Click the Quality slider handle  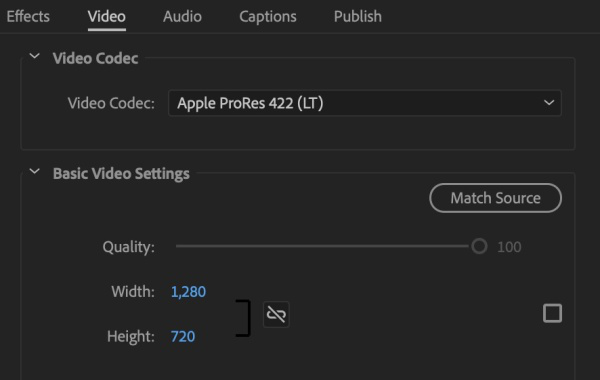479,246
